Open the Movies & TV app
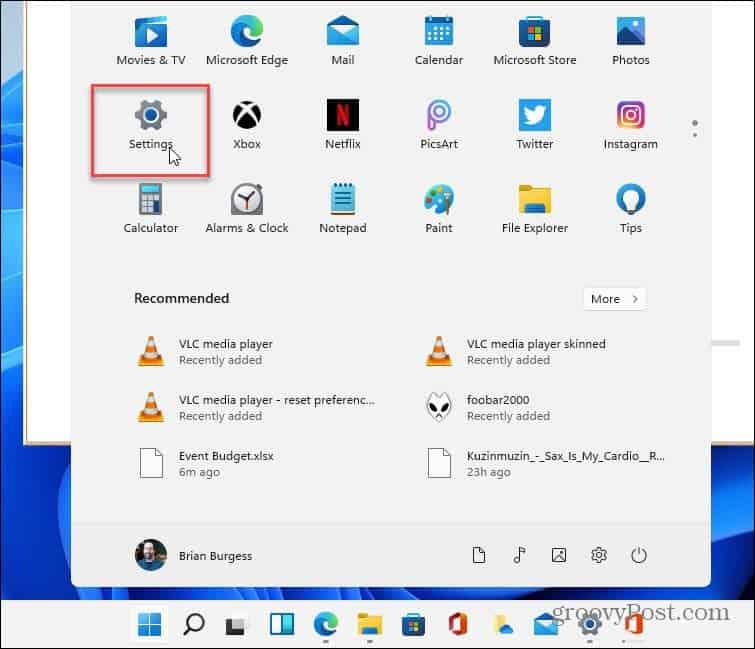Image resolution: width=755 pixels, height=649 pixels. click(151, 41)
